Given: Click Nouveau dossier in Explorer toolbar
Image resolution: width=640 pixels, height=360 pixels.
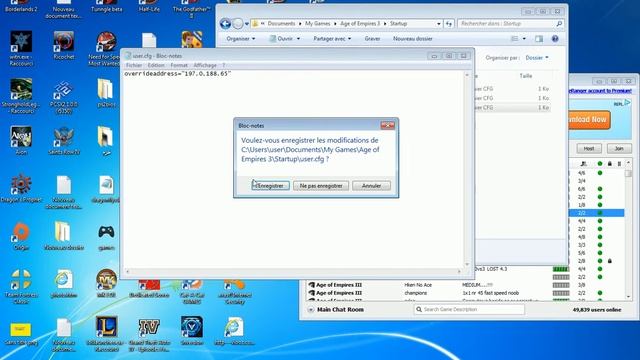Looking at the screenshot, I should point(413,39).
